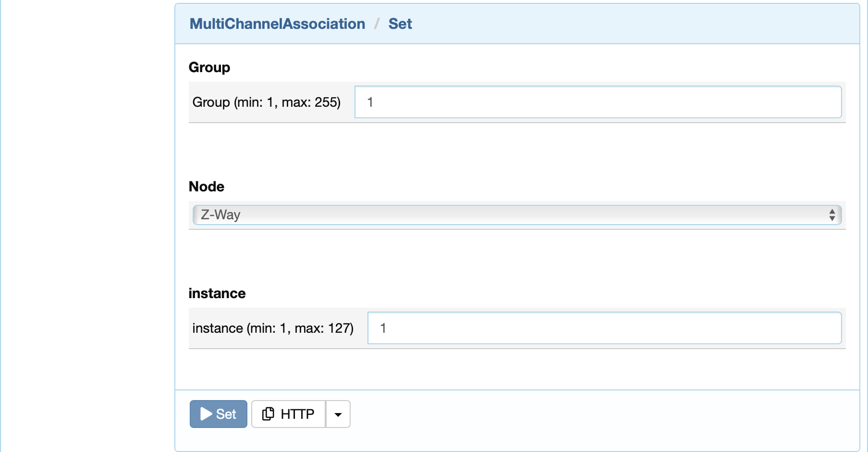
Task: Click the bold instance section heading
Action: pos(217,293)
